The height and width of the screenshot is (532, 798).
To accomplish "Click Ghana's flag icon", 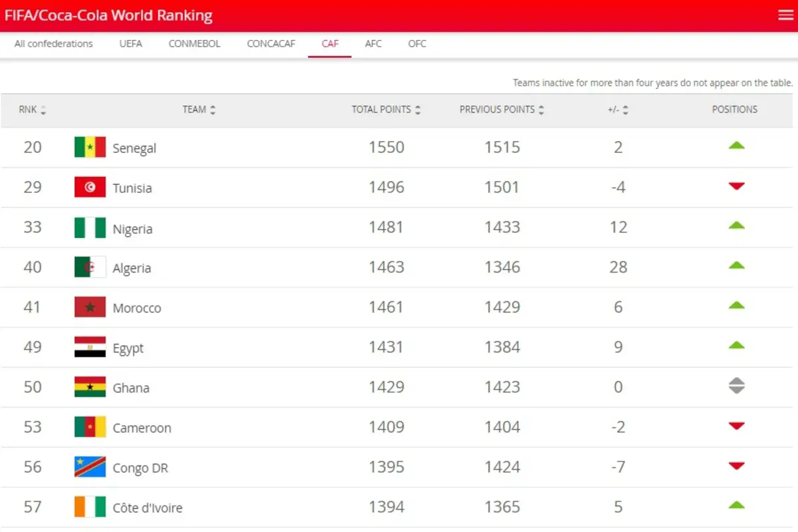I will click(90, 386).
